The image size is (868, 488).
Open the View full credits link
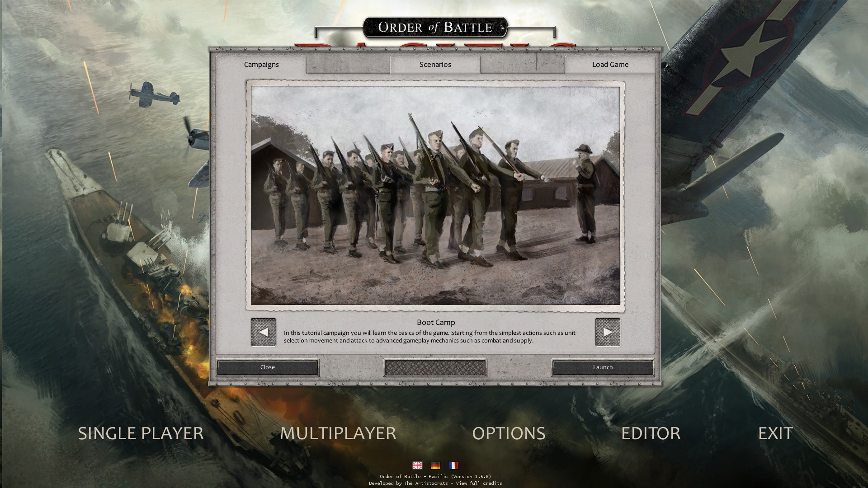point(479,483)
